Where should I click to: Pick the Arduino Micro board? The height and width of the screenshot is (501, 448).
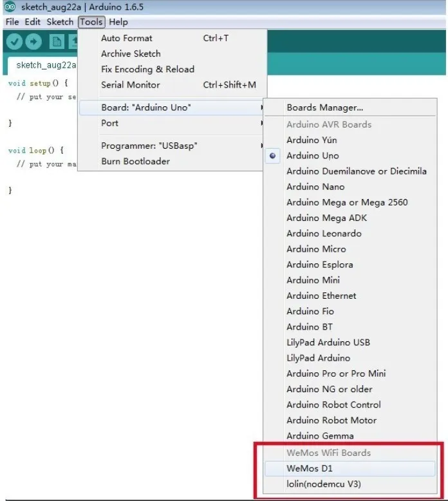click(350, 249)
